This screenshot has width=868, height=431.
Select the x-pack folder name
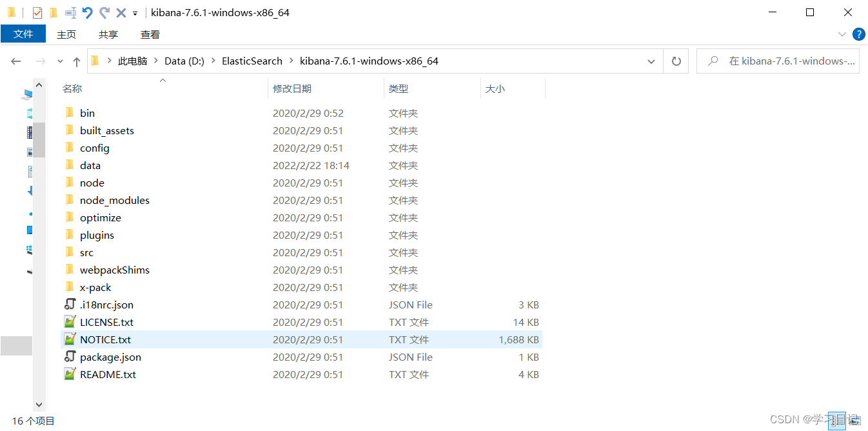pos(95,287)
